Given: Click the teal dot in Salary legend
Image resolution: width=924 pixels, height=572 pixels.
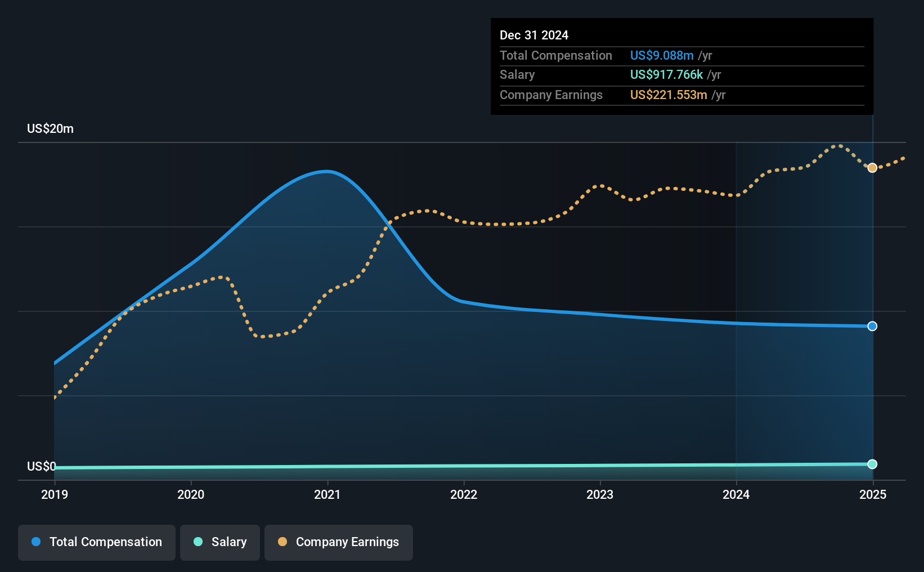Looking at the screenshot, I should (198, 542).
